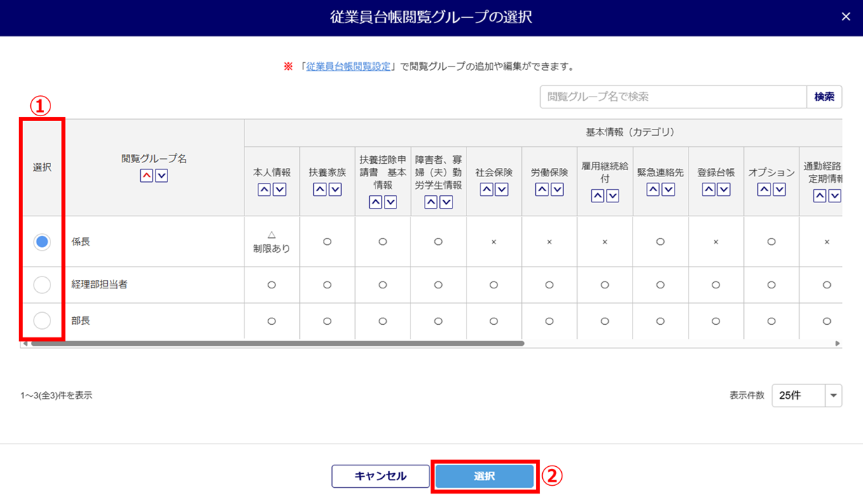This screenshot has height=504, width=863.
Task: Focus the 閲覧グループ名で検索 input field
Action: [x=673, y=97]
